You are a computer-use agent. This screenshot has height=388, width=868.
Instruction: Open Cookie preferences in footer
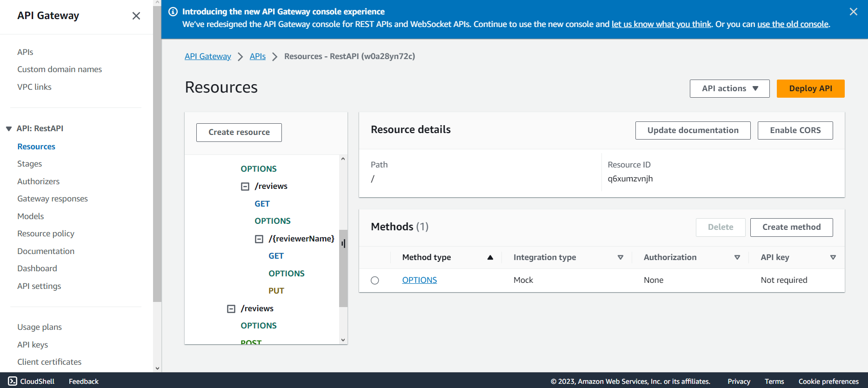tap(828, 381)
